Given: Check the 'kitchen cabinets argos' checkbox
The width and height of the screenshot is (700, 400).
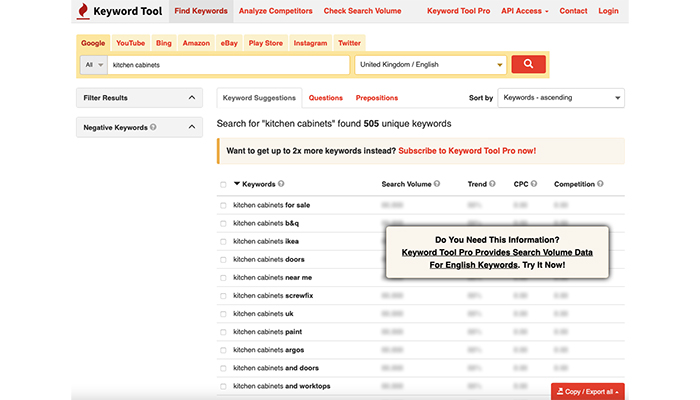Looking at the screenshot, I should [223, 350].
